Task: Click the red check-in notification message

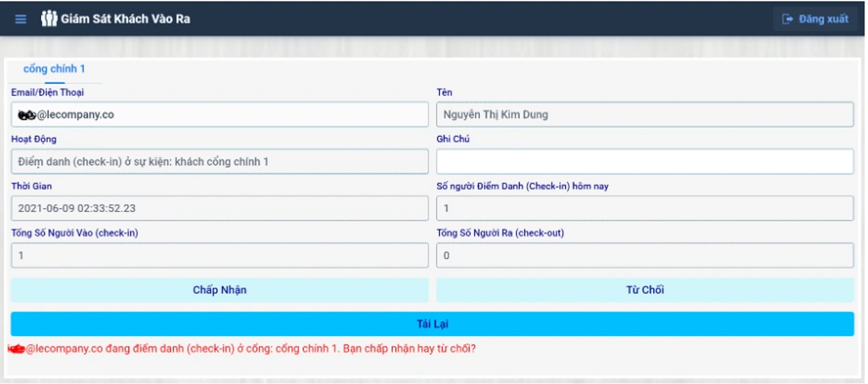Action: click(x=241, y=348)
